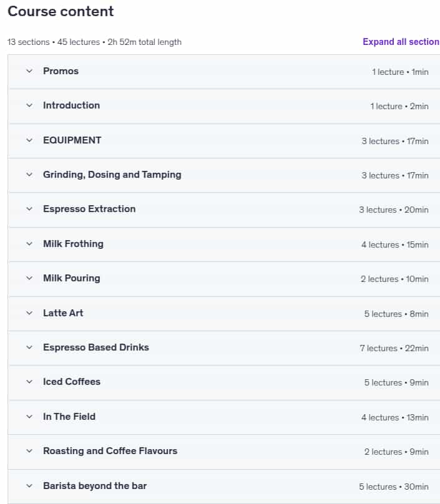Viewport: 440px width, 504px height.
Task: Open the Latte Art title
Action: (x=63, y=313)
